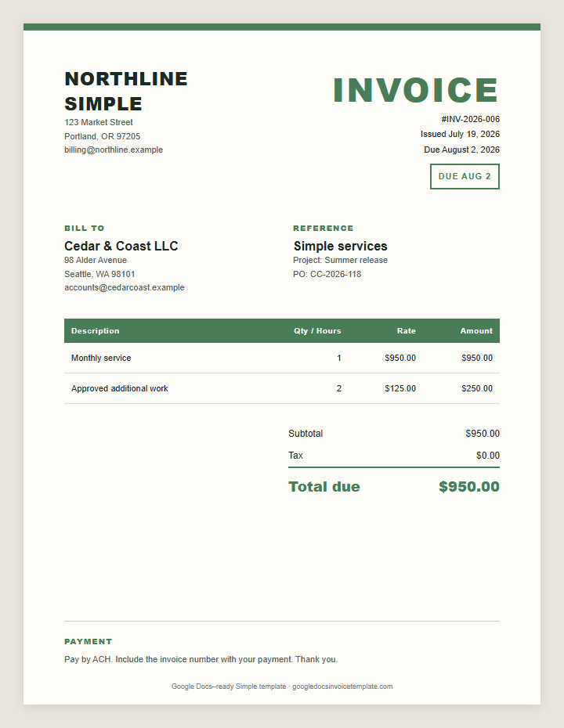Click the Subtotal label
This screenshot has width=564, height=728.
(x=305, y=434)
